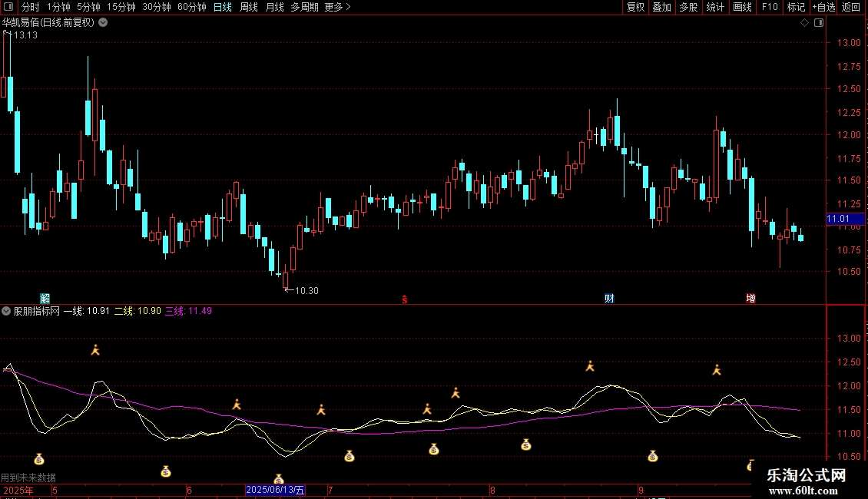868x499 pixels.
Task: Open the 复权 adjustment menu
Action: coord(635,7)
